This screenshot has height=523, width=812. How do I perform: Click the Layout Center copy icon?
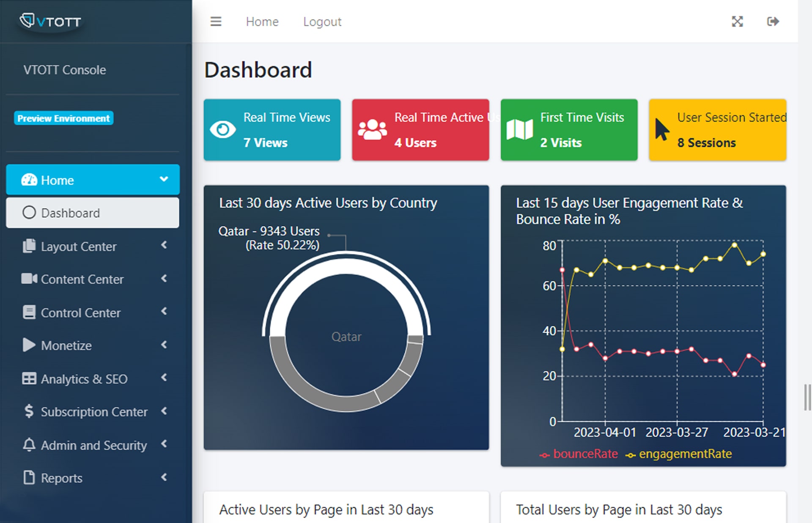tap(29, 246)
